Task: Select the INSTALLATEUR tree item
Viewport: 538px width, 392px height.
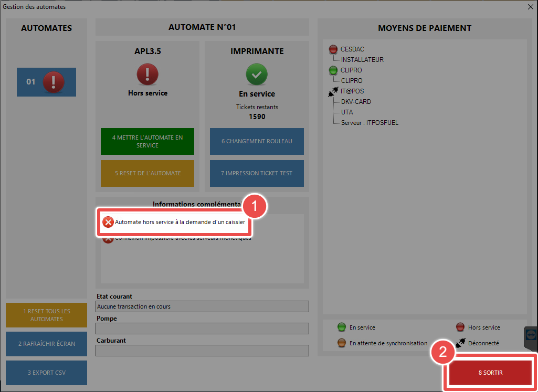Action: click(362, 60)
